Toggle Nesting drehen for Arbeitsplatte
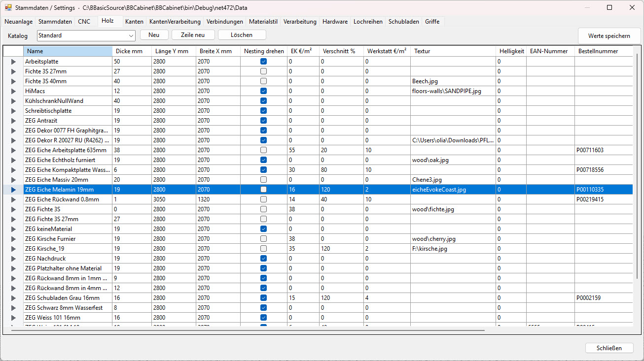Image resolution: width=644 pixels, height=361 pixels. point(264,62)
